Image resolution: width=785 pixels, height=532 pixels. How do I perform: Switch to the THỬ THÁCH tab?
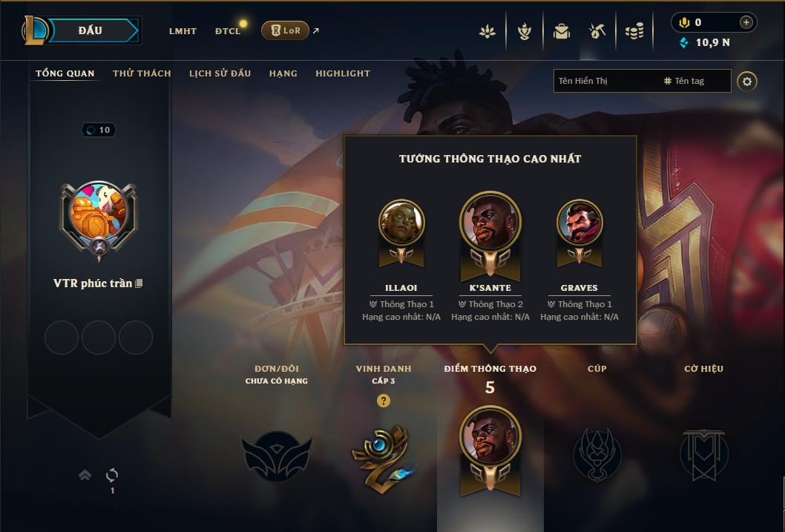(142, 73)
